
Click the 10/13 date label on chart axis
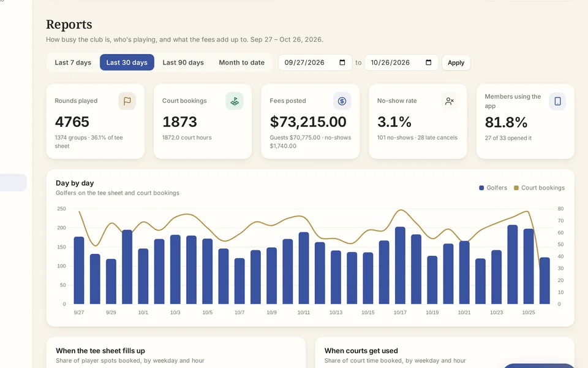coord(336,312)
